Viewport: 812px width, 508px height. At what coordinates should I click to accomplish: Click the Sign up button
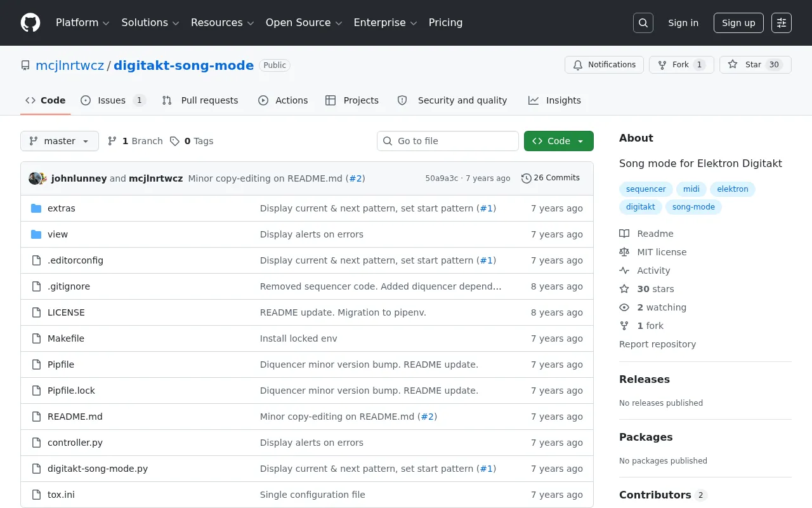pyautogui.click(x=738, y=23)
